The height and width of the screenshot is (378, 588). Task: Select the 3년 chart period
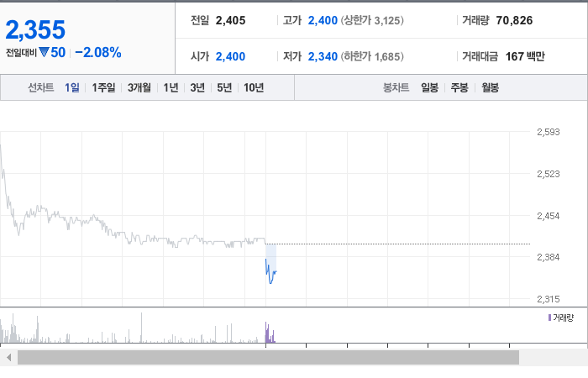point(197,87)
